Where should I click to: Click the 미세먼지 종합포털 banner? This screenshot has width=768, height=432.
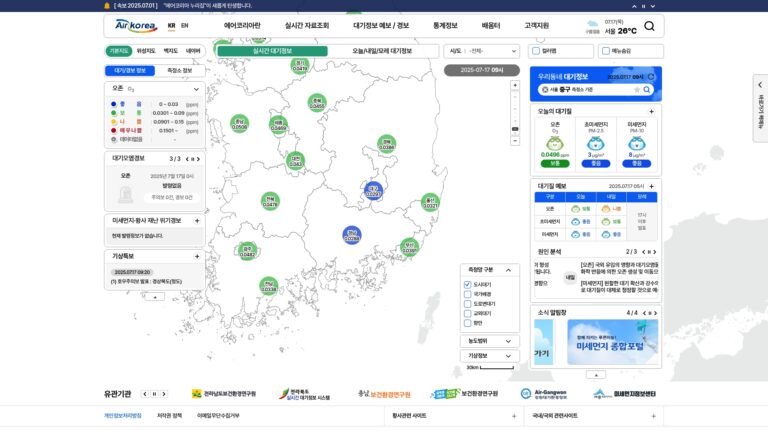pyautogui.click(x=612, y=342)
